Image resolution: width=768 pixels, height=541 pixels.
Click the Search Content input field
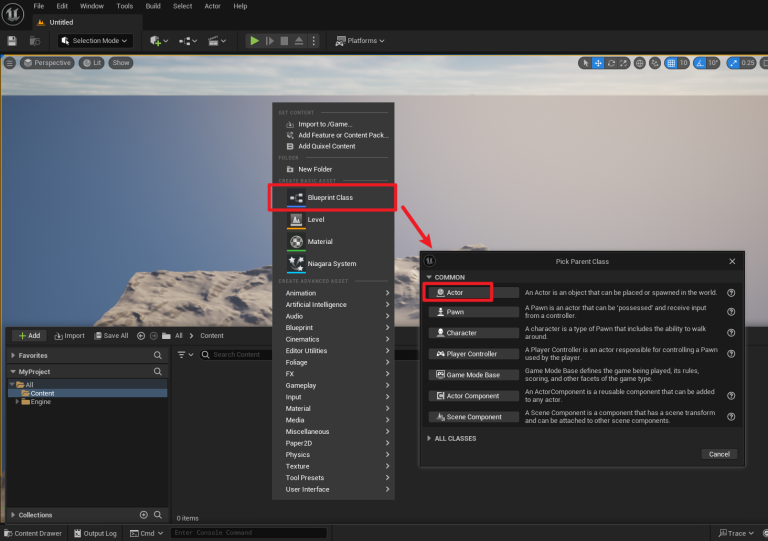[237, 354]
